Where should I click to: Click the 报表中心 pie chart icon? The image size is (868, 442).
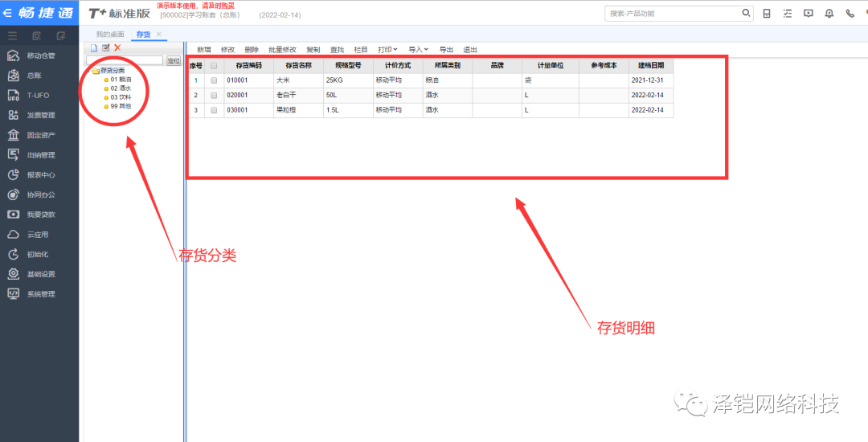coord(14,175)
